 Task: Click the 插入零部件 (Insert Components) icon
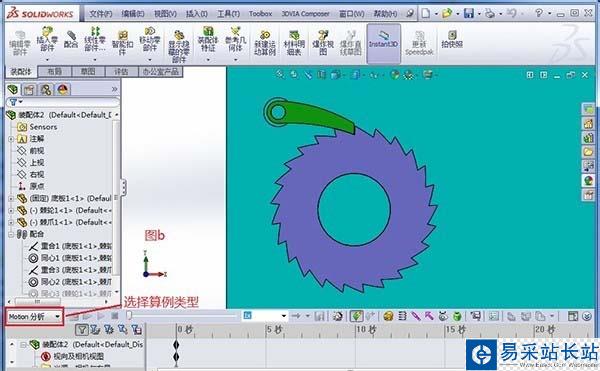[47, 32]
